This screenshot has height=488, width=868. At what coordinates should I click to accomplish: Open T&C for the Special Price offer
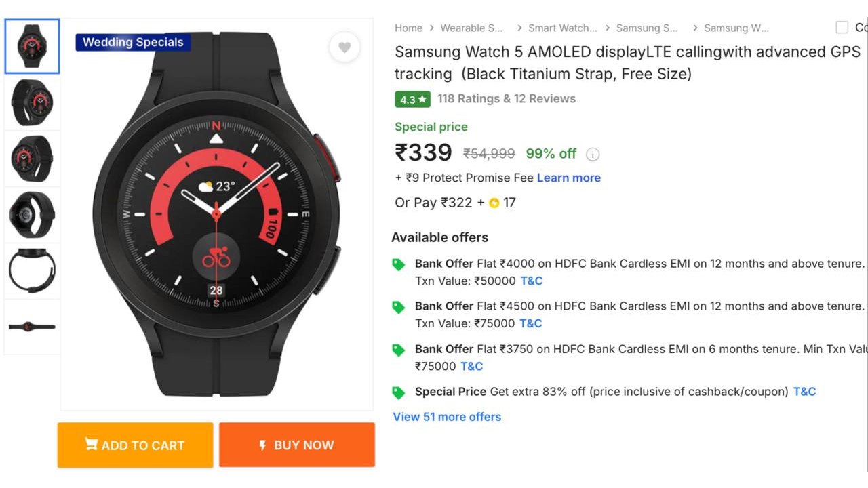click(805, 391)
